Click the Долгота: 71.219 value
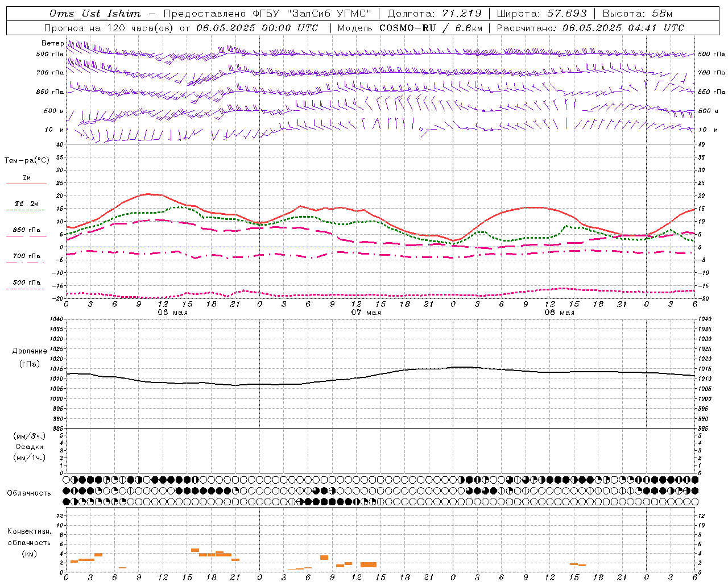 coord(435,14)
